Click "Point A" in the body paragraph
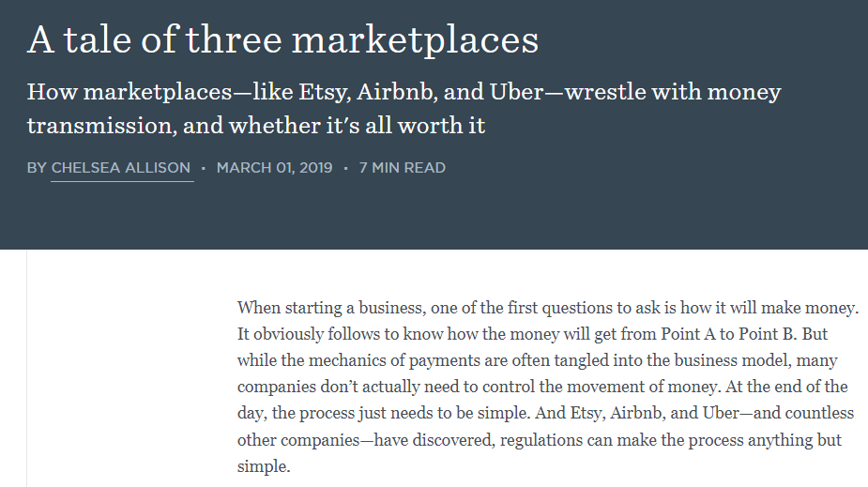 (x=691, y=334)
